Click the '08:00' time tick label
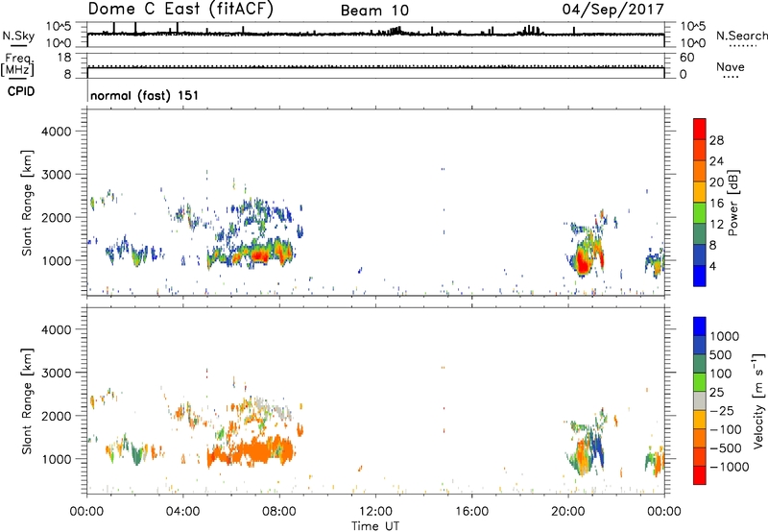 click(x=279, y=512)
